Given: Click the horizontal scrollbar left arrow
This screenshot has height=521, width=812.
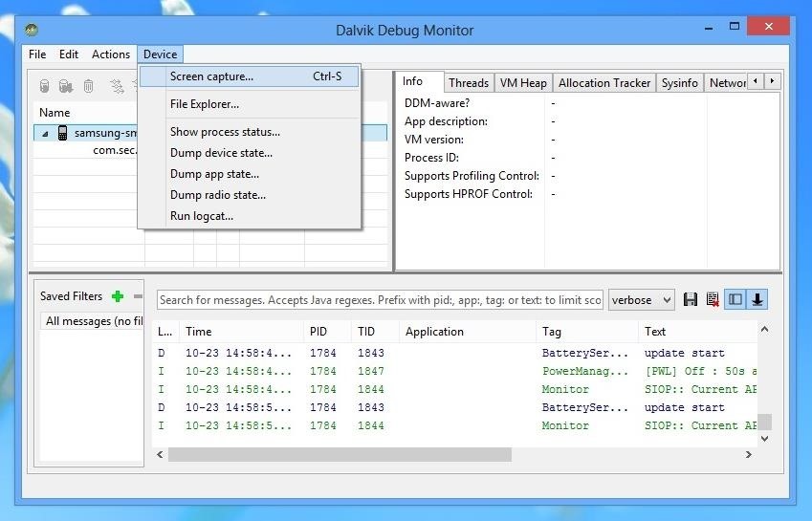Looking at the screenshot, I should 160,455.
